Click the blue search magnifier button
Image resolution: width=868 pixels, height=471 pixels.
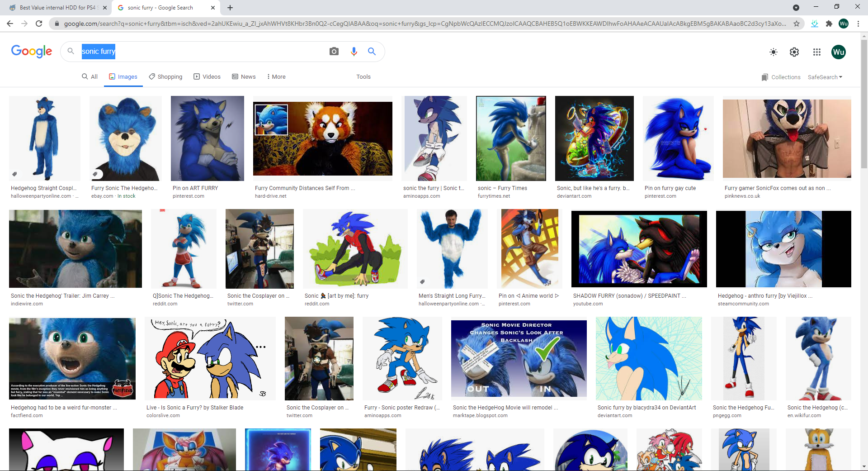click(372, 52)
